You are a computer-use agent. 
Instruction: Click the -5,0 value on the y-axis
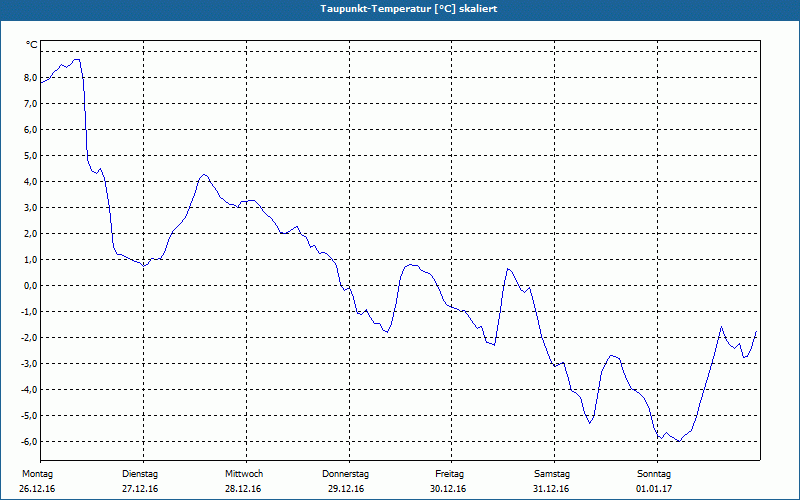(29, 416)
